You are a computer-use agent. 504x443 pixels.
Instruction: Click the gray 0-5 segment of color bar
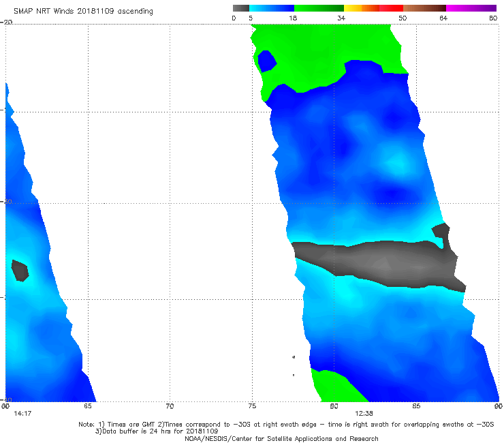(x=241, y=8)
